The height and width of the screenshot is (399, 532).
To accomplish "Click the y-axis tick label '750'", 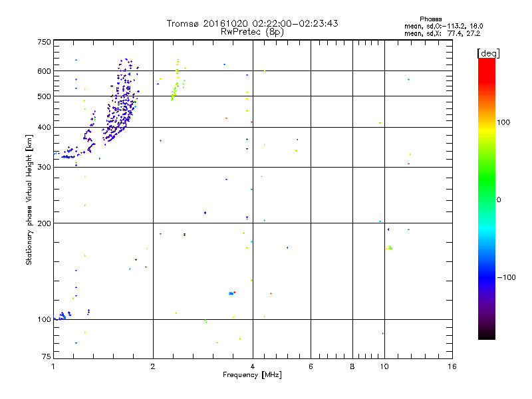I will [x=44, y=42].
